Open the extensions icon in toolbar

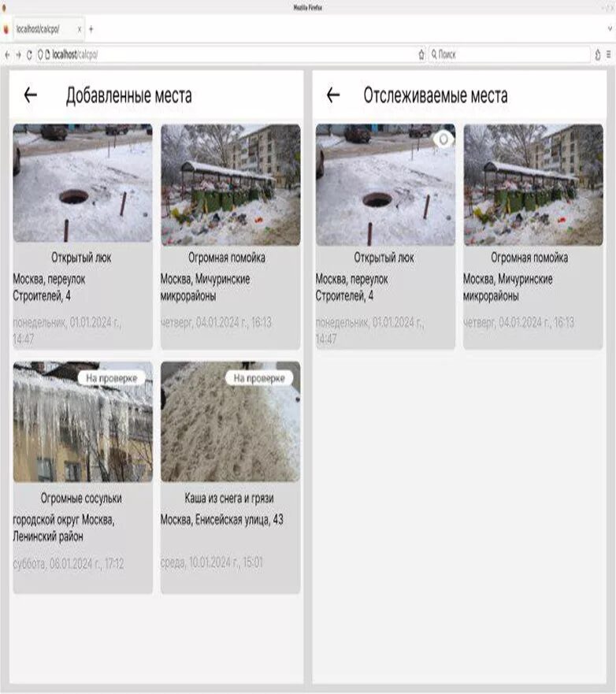pos(598,55)
